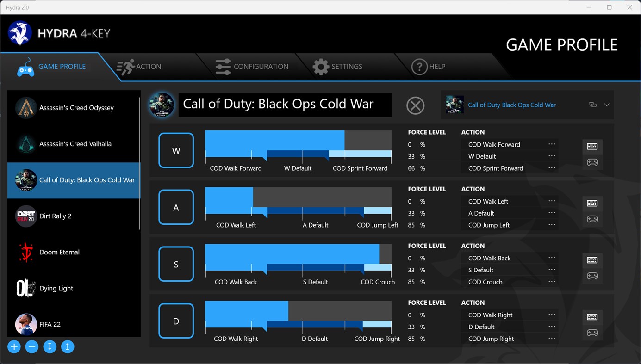Image resolution: width=641 pixels, height=364 pixels.
Task: Click the X next to the game title
Action: tap(415, 105)
